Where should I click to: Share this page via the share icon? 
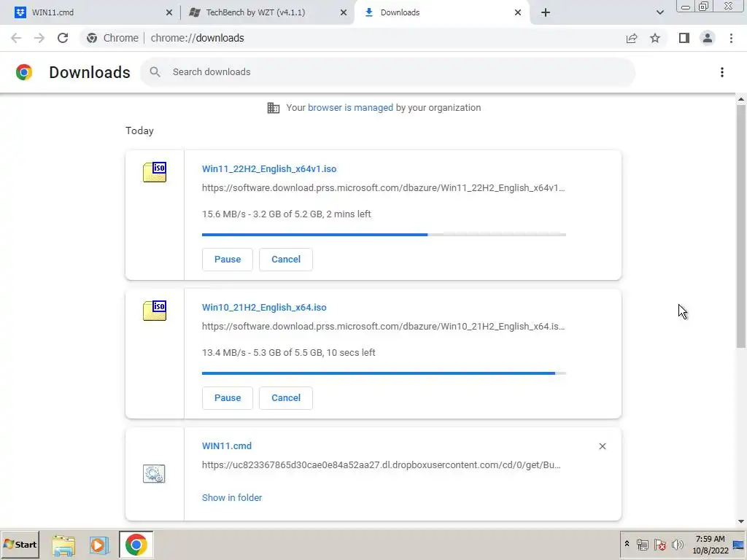632,38
